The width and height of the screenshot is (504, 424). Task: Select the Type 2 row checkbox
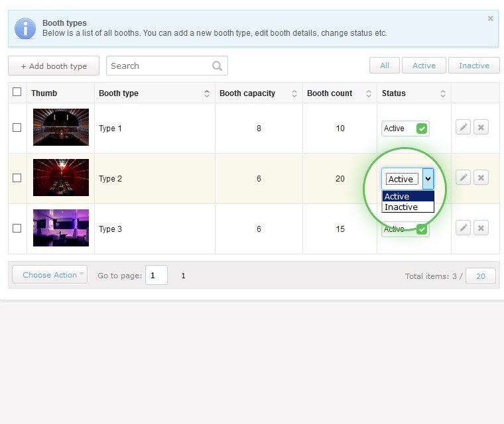[17, 178]
